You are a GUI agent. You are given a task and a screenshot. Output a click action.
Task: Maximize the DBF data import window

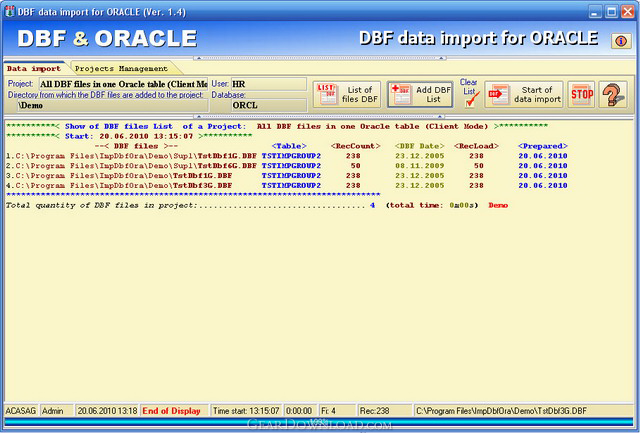611,11
